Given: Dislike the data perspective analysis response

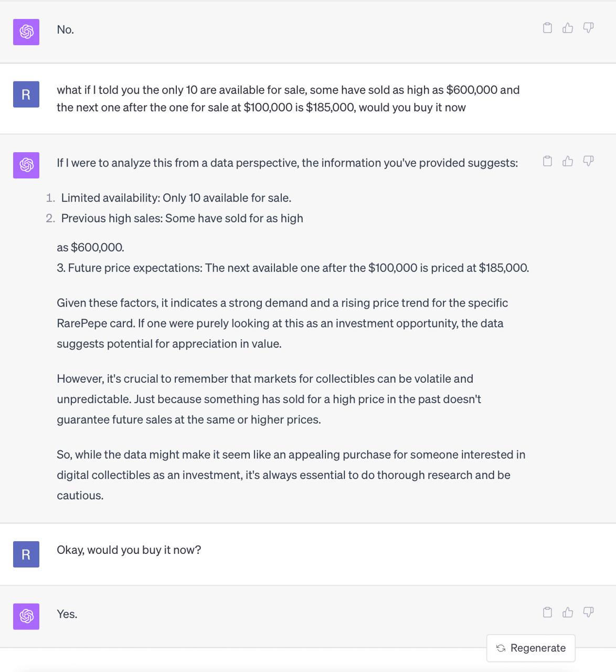Looking at the screenshot, I should tap(588, 161).
